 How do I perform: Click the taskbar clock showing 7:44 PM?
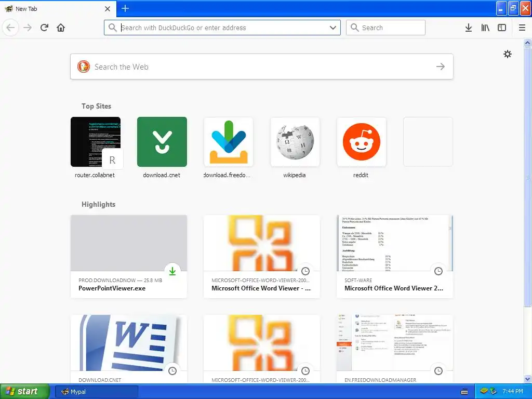pyautogui.click(x=513, y=391)
